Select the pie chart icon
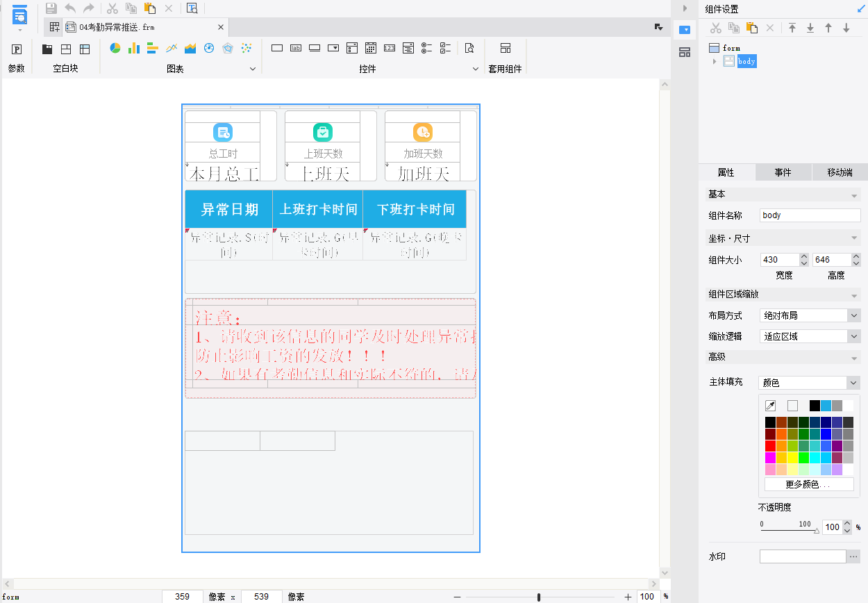Image resolution: width=868 pixels, height=603 pixels. coord(115,48)
